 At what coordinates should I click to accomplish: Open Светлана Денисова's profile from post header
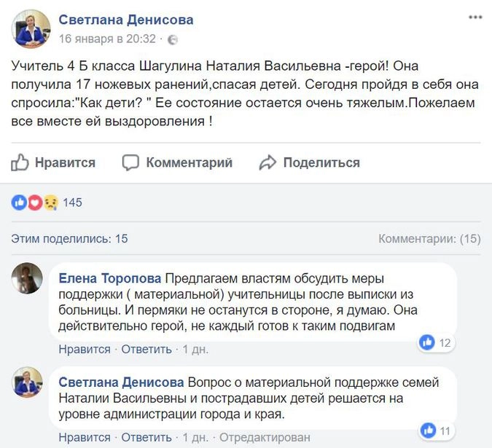tap(126, 20)
